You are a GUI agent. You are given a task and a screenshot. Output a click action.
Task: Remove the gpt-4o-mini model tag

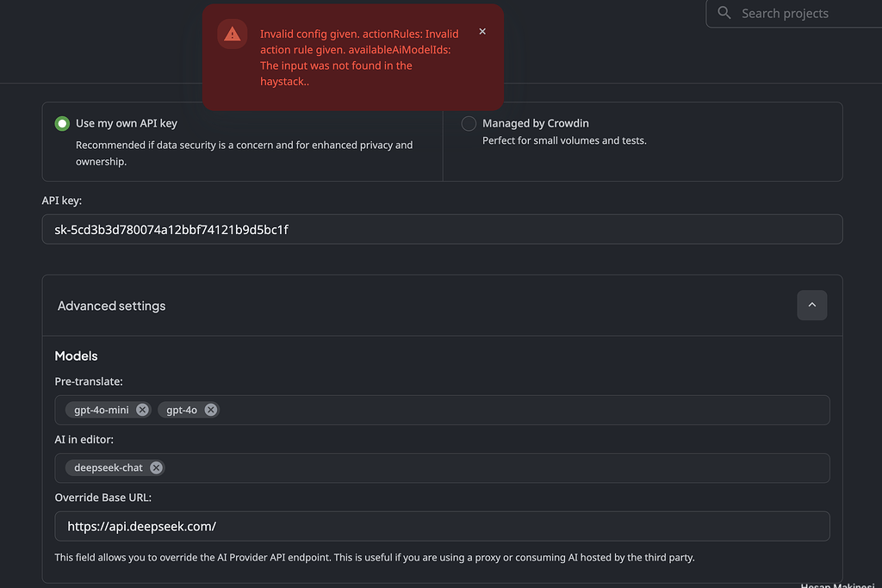pos(142,410)
